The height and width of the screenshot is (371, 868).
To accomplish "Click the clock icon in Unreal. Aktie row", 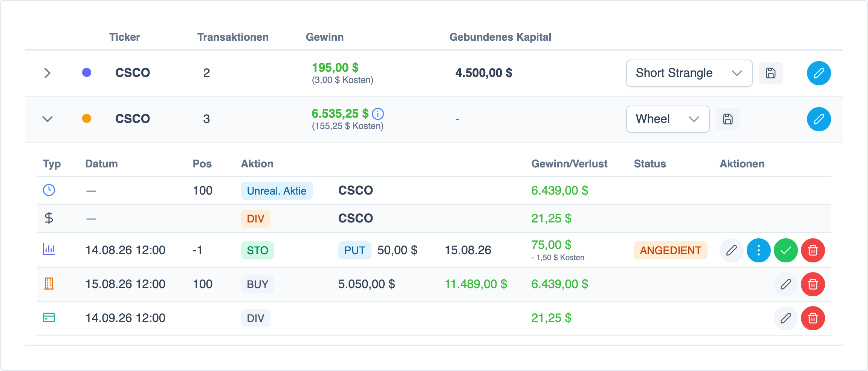I will (49, 190).
